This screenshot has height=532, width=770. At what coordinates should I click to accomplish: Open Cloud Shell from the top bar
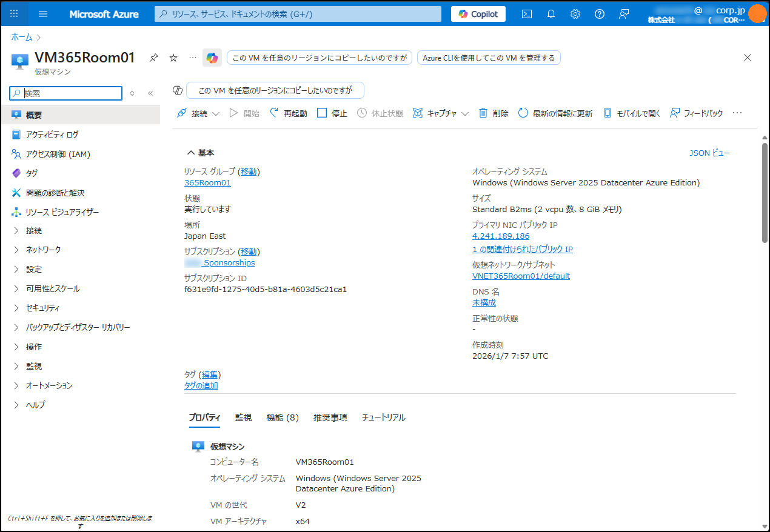tap(527, 14)
